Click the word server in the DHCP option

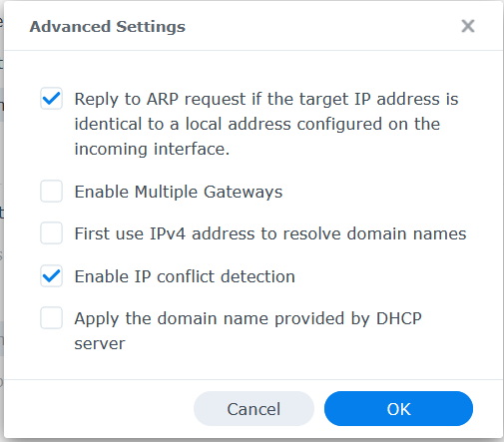coord(100,344)
